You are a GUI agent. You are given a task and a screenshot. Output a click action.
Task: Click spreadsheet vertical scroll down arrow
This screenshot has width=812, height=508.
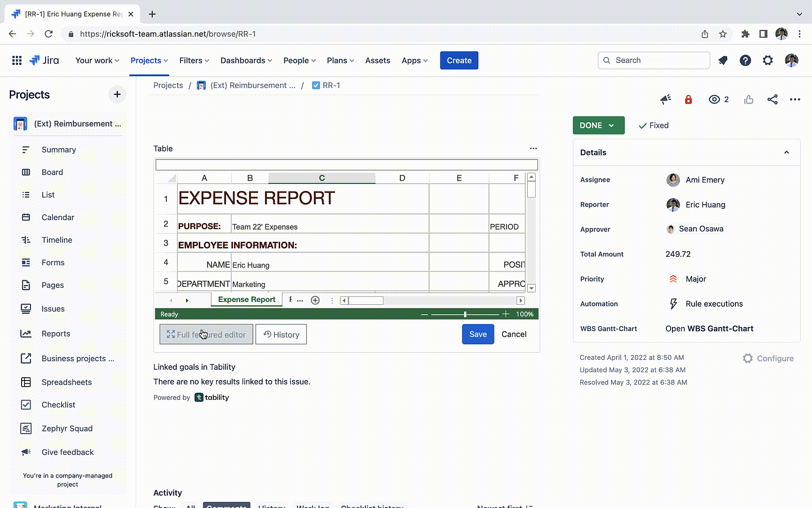tap(531, 288)
